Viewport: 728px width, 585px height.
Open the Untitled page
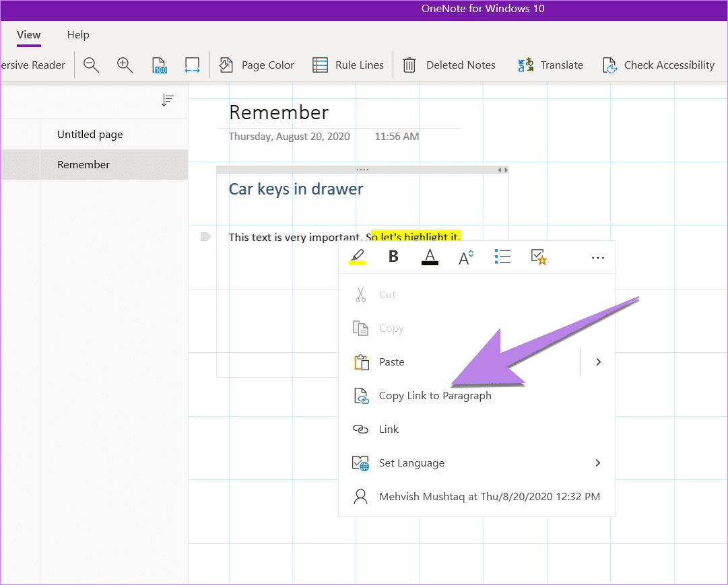114,134
